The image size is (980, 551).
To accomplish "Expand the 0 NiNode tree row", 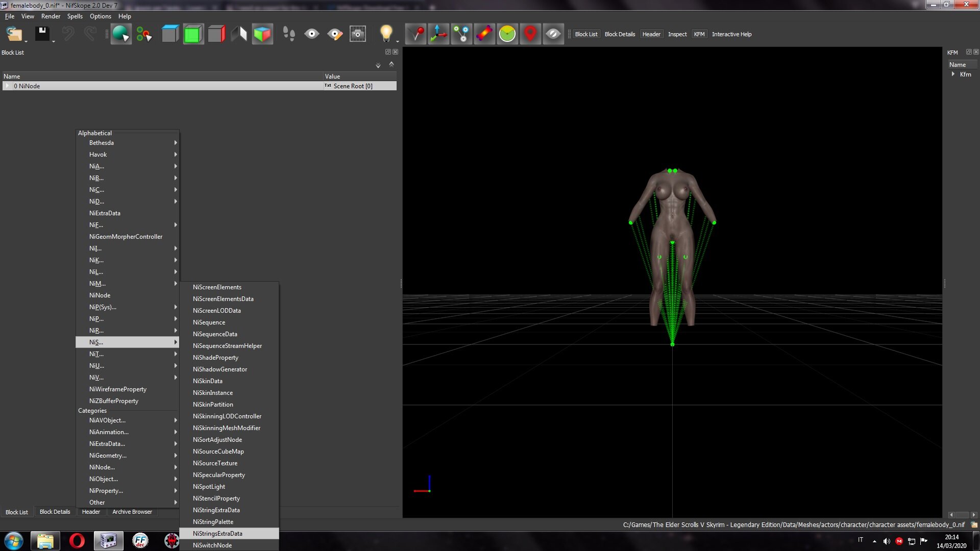I will [x=7, y=86].
